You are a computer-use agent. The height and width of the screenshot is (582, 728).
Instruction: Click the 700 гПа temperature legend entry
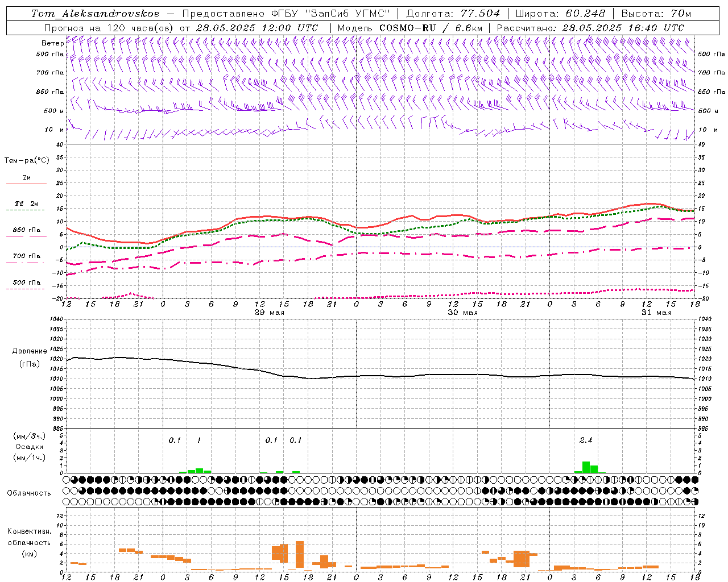tap(27, 256)
